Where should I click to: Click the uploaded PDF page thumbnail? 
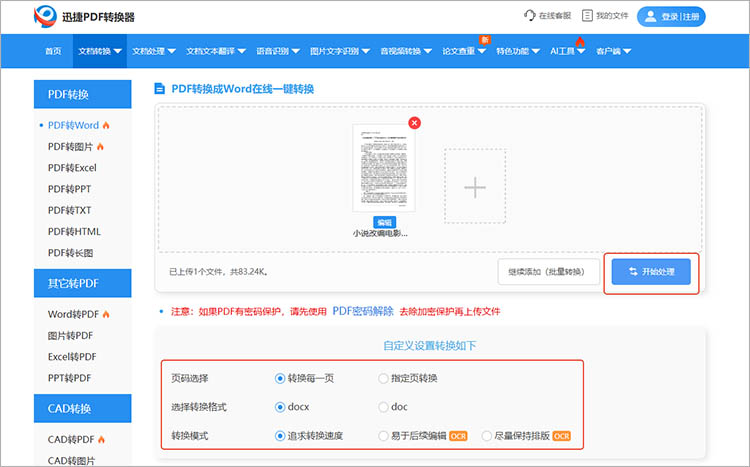[x=384, y=167]
